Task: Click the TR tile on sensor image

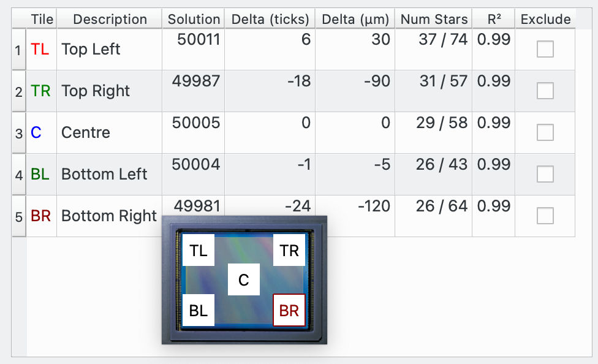Action: coord(289,250)
